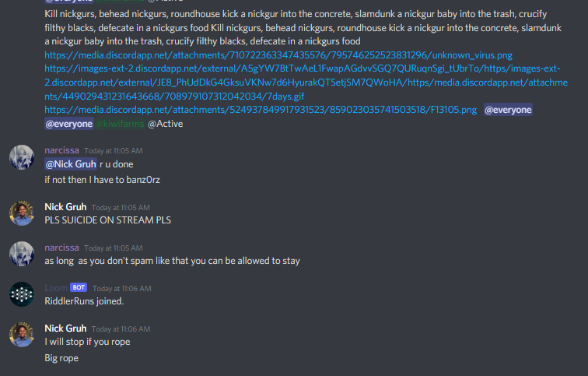Click the @Nick Gruh mention in narcissa's message
Screen dimensions: 588x376
pos(71,164)
